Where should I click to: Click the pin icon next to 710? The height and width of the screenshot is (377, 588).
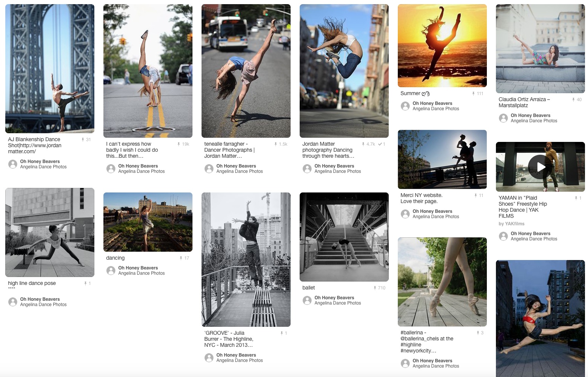coord(375,288)
